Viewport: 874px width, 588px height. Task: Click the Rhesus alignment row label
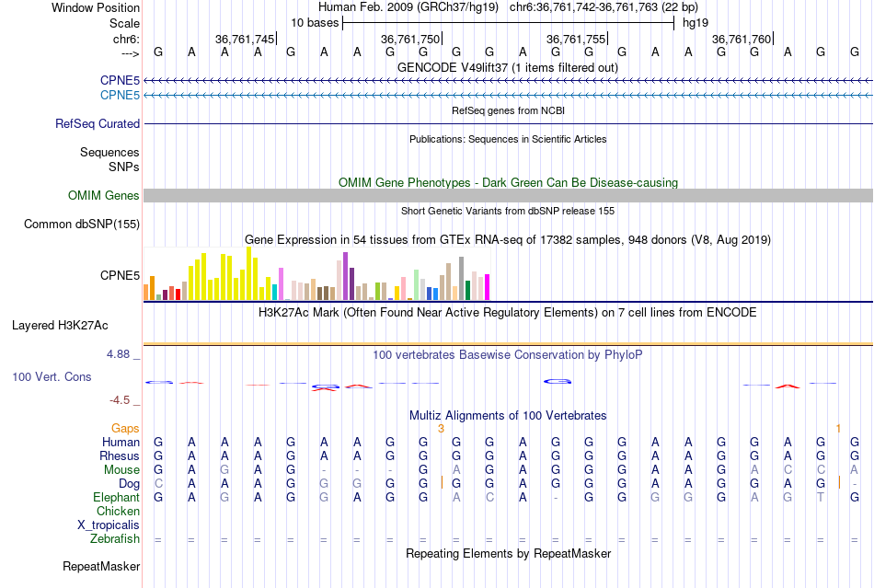(120, 455)
